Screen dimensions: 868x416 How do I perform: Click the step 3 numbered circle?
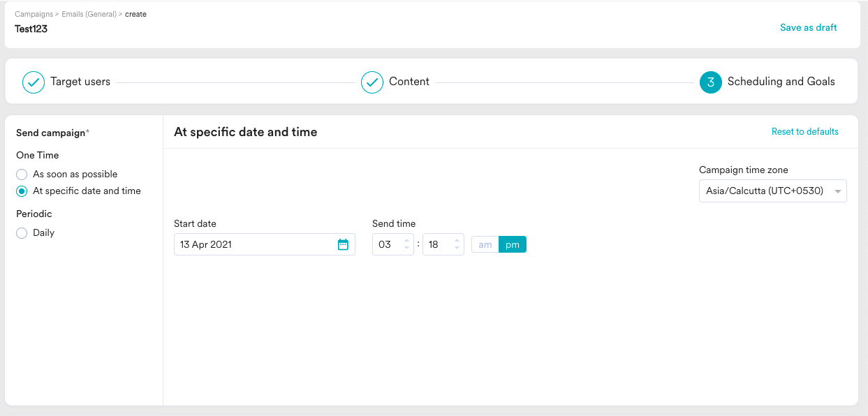click(711, 82)
